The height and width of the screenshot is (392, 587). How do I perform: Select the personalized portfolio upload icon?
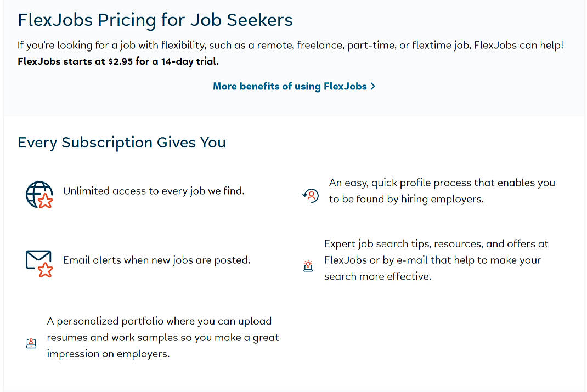[31, 342]
